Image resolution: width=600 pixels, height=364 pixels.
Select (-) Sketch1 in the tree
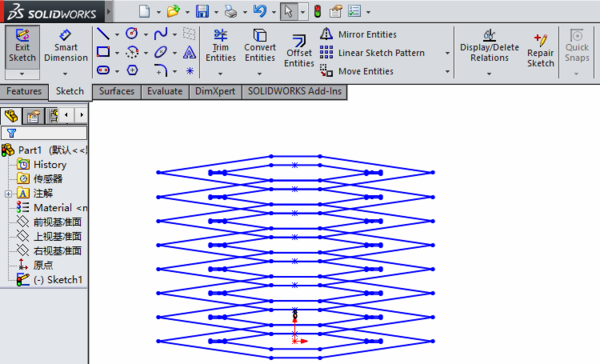pos(49,280)
